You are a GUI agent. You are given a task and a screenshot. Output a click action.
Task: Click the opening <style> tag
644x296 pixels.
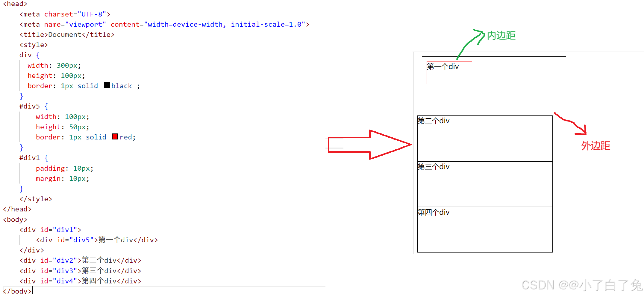(x=34, y=45)
